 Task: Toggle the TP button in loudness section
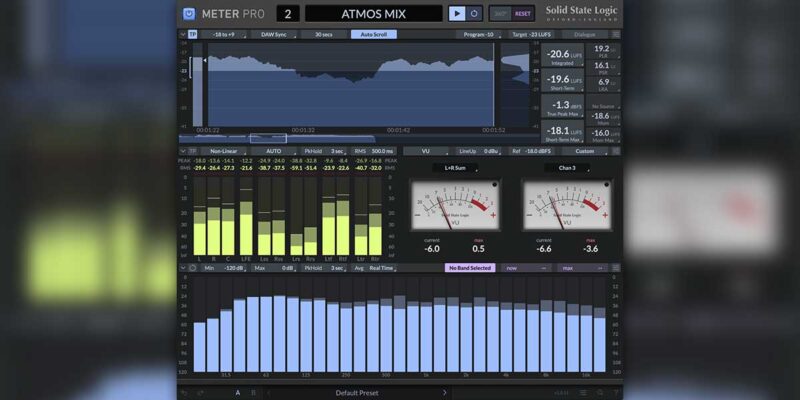pyautogui.click(x=192, y=35)
